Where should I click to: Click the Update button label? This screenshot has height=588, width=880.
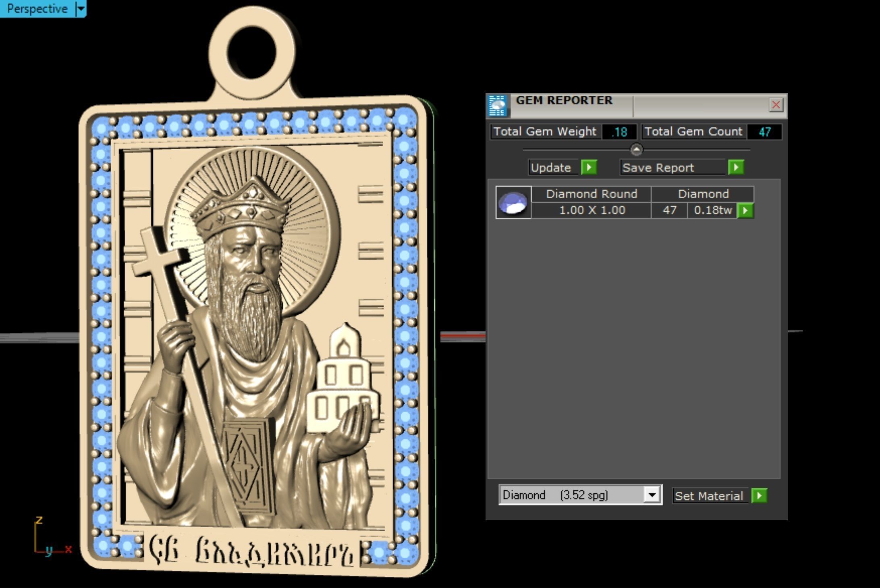554,167
